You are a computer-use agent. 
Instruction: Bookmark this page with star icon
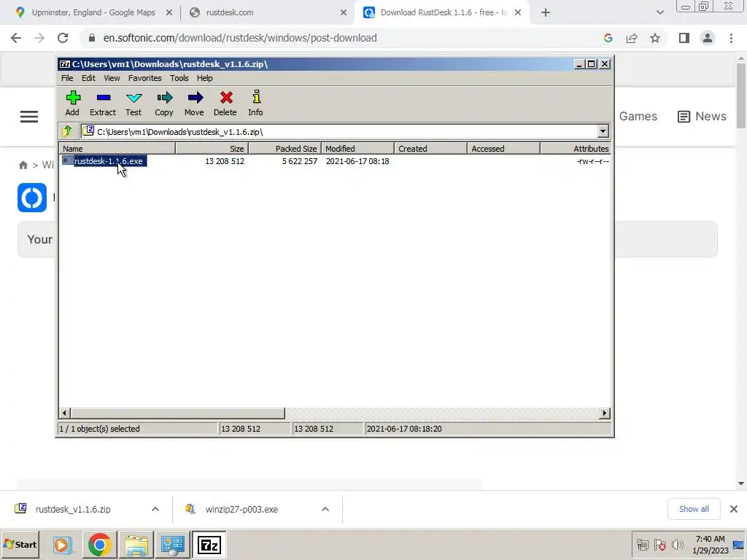coord(655,38)
